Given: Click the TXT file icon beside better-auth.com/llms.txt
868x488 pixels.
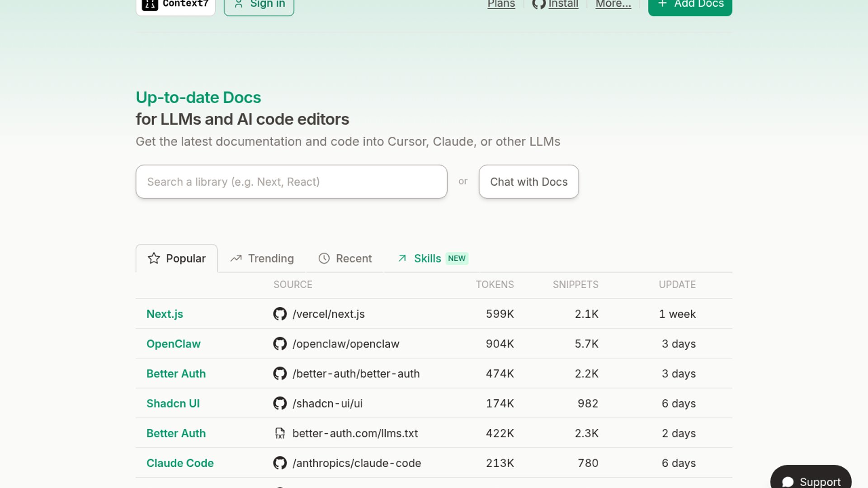Looking at the screenshot, I should click(x=280, y=433).
